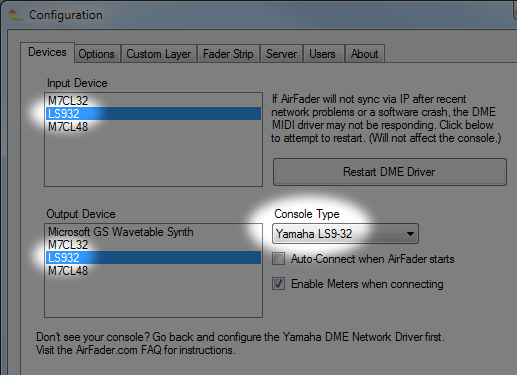Open the Console Type dropdown

coord(345,234)
